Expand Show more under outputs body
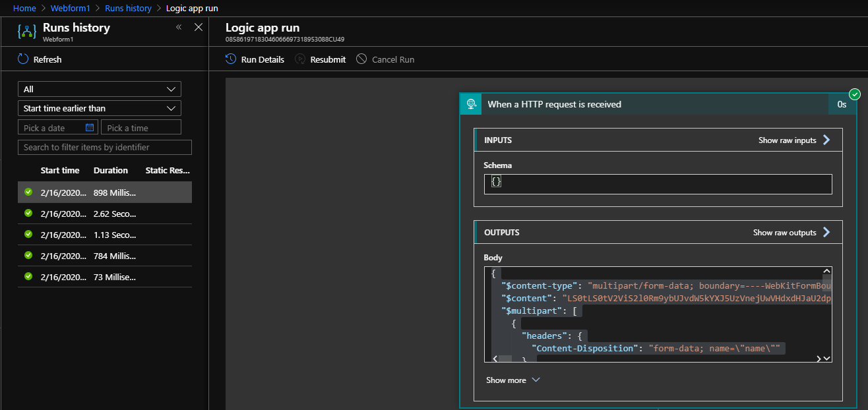The width and height of the screenshot is (868, 410). [x=513, y=380]
